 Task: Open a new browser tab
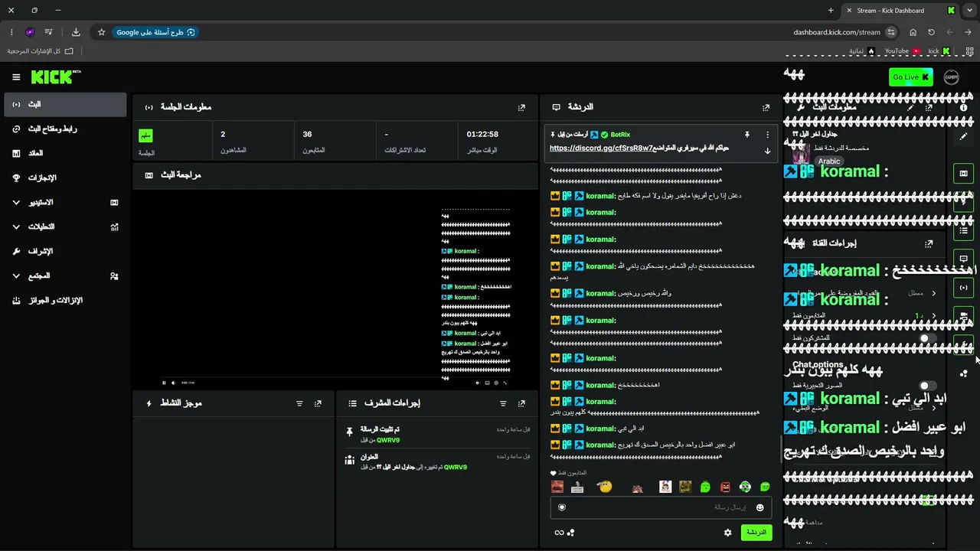pos(831,11)
